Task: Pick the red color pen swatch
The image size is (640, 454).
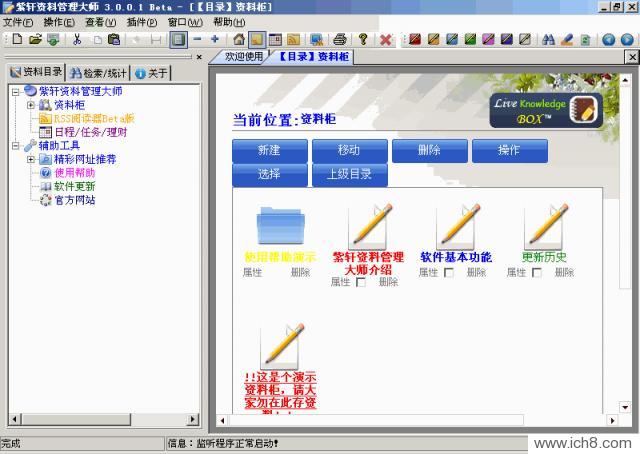Action: pos(415,40)
